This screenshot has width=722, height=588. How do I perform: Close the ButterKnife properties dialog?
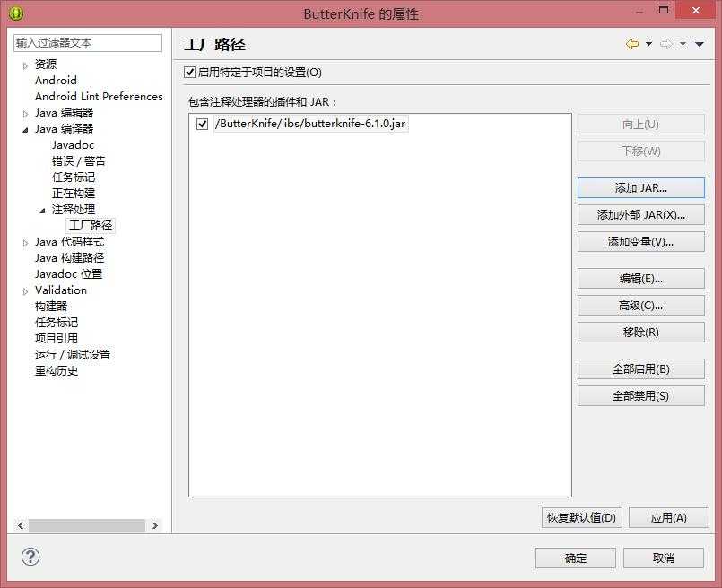pos(695,10)
